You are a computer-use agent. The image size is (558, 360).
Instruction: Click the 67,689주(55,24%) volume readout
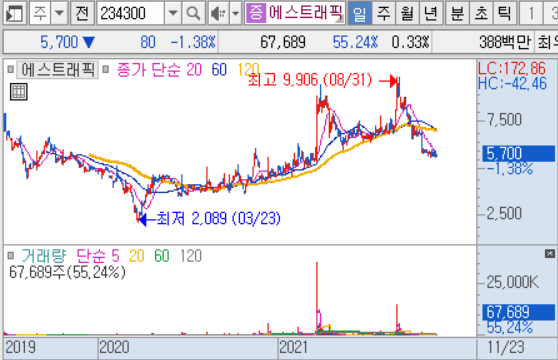(x=67, y=272)
